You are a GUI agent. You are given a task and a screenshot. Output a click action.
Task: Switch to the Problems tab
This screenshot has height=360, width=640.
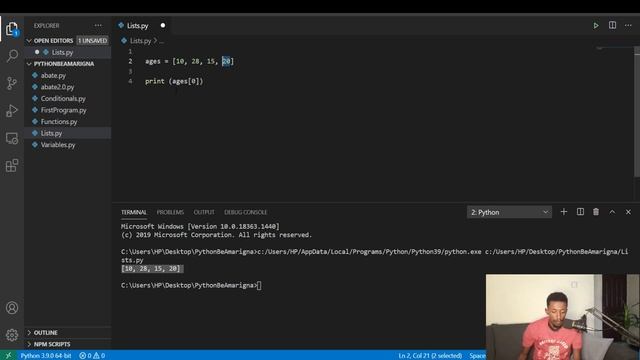pos(170,212)
